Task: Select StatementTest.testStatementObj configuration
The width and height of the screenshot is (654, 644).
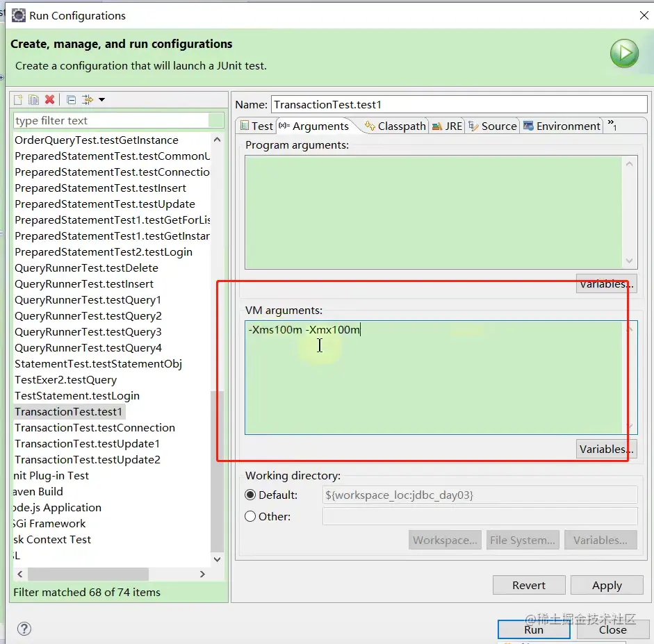Action: pyautogui.click(x=98, y=363)
